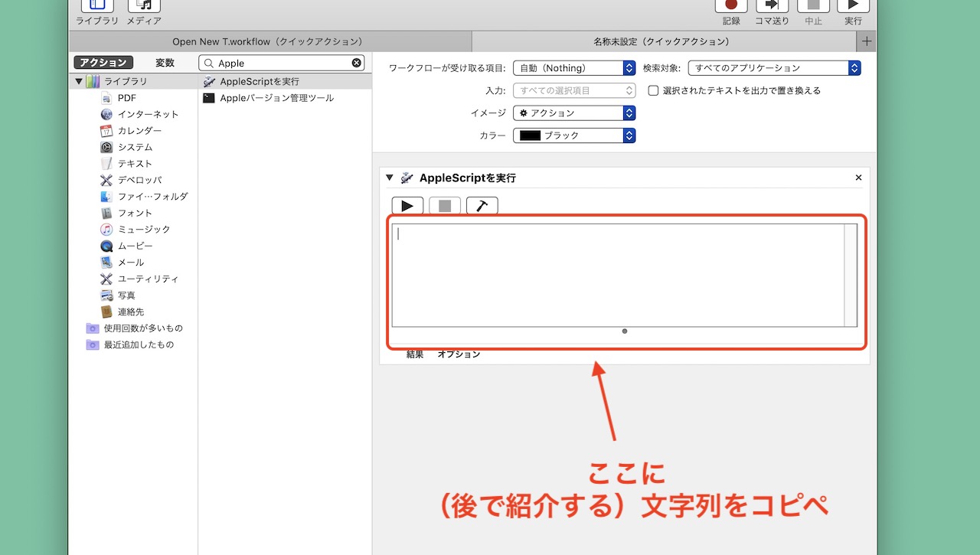Click the Apple search field
Viewport: 980px width, 555px height.
[283, 64]
